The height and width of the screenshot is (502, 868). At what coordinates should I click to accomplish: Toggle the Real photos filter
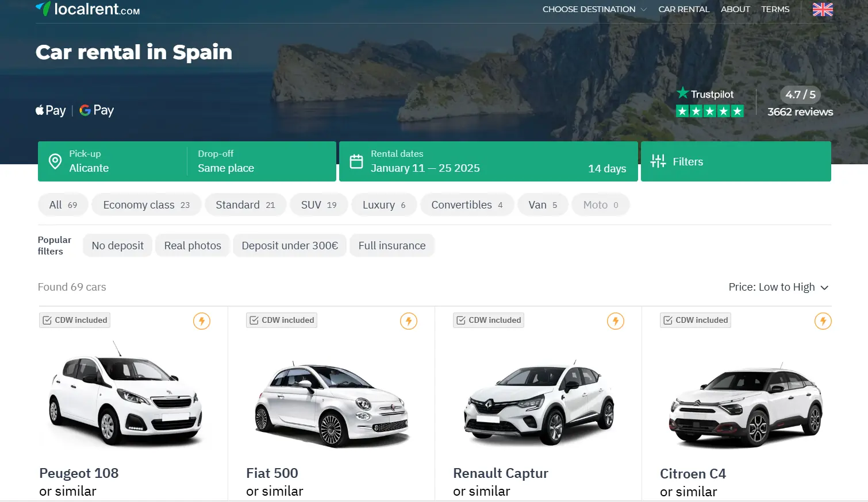click(193, 246)
